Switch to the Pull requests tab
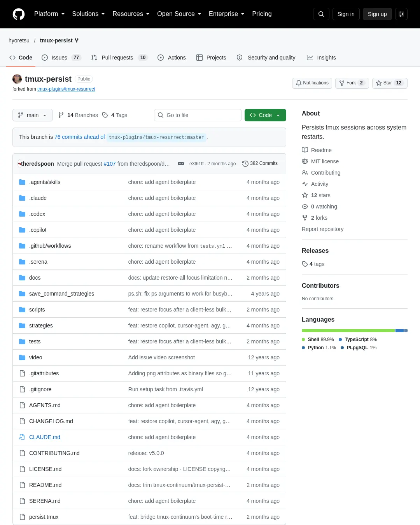The image size is (420, 525). point(119,58)
